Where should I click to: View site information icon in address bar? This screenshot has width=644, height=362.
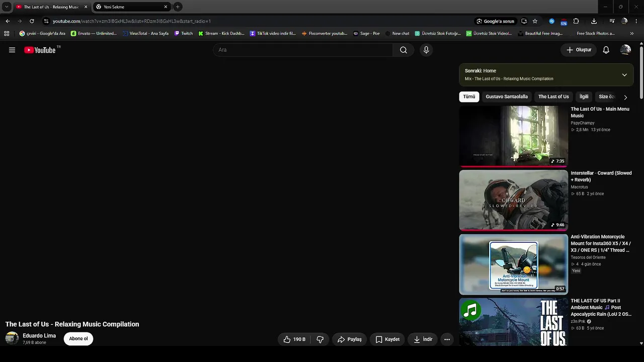point(46,21)
